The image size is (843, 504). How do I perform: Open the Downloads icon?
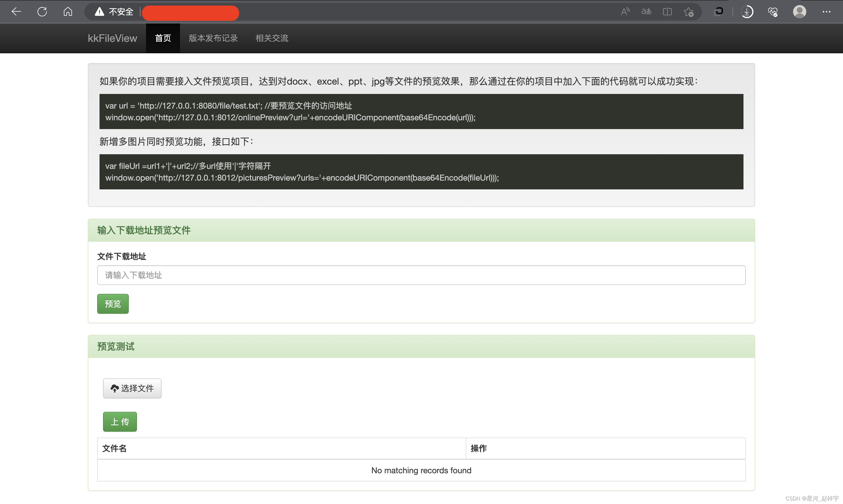pos(747,11)
